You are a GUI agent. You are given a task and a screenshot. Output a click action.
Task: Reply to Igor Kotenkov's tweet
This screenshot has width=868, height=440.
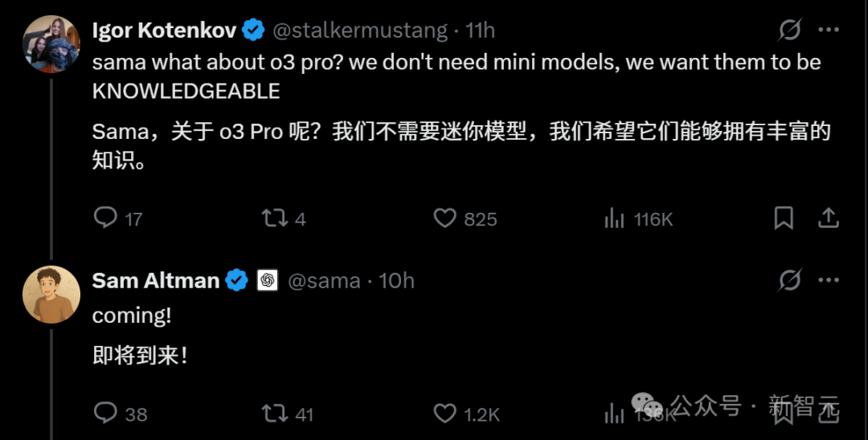(106, 218)
